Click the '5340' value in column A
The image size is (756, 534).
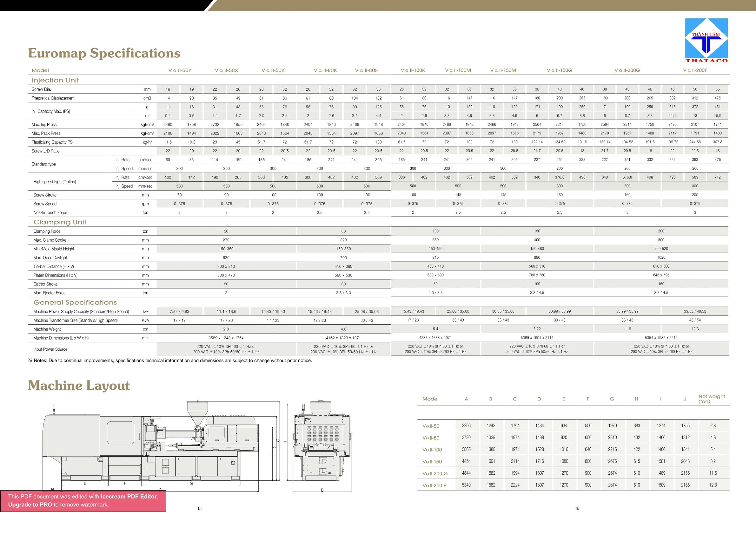[x=466, y=485]
